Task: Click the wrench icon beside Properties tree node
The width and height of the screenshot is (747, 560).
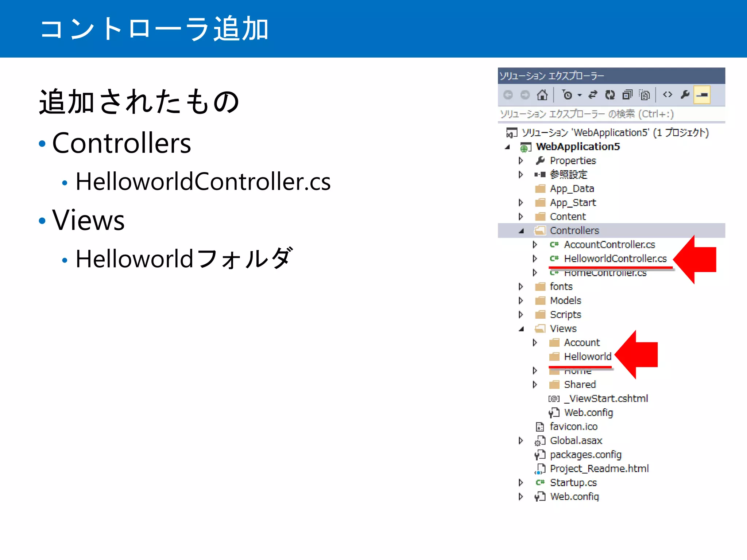Action: click(x=540, y=160)
